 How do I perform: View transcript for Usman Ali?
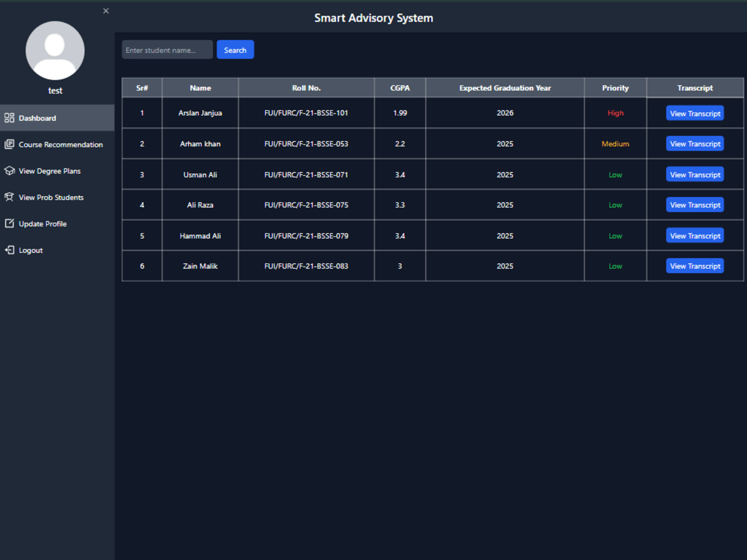pos(695,175)
